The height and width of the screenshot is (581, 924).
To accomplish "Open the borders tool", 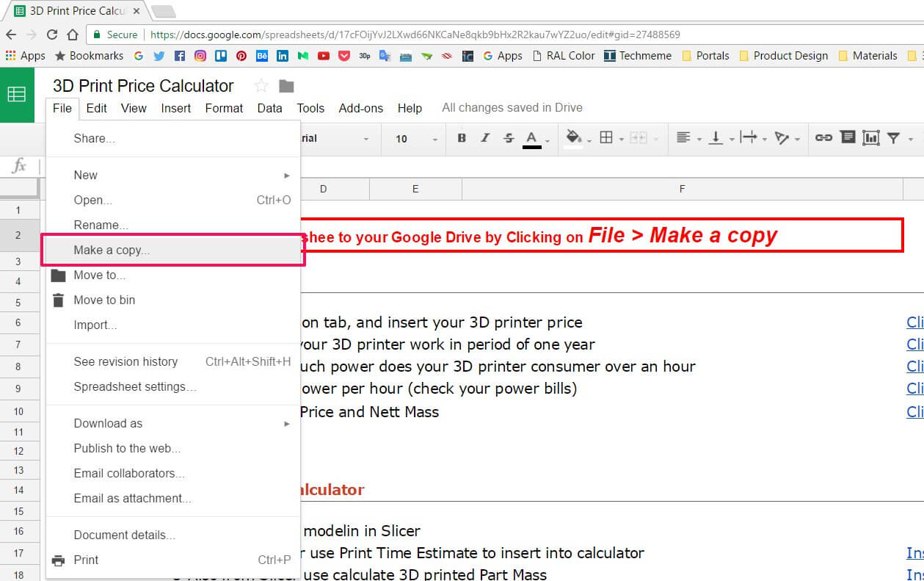I will point(606,138).
